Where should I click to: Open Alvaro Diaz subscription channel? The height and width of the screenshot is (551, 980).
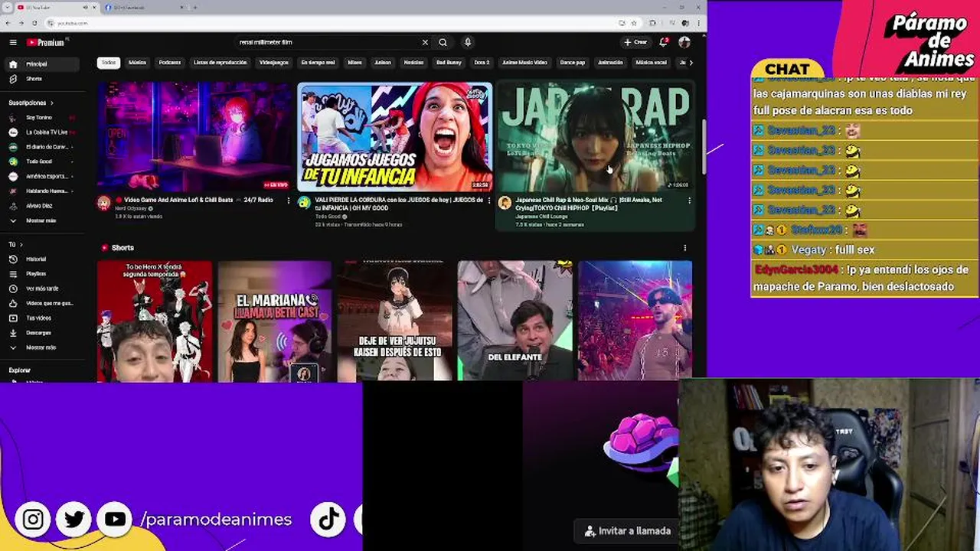coord(42,206)
